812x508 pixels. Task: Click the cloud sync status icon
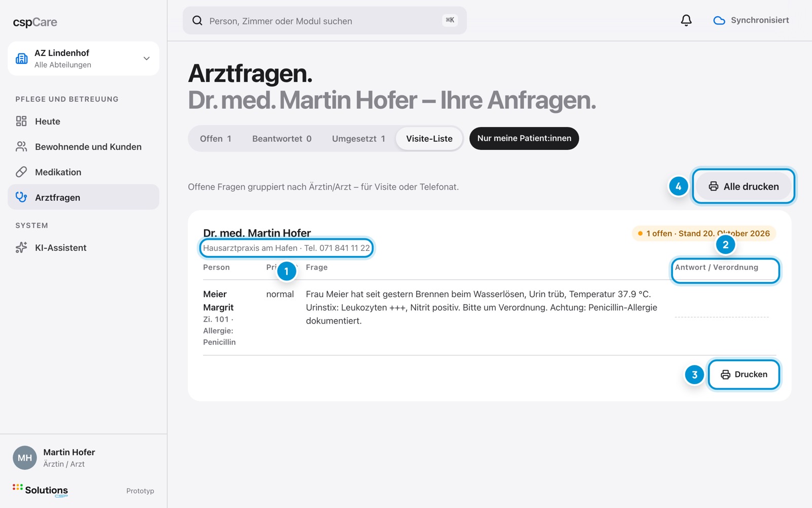(719, 20)
